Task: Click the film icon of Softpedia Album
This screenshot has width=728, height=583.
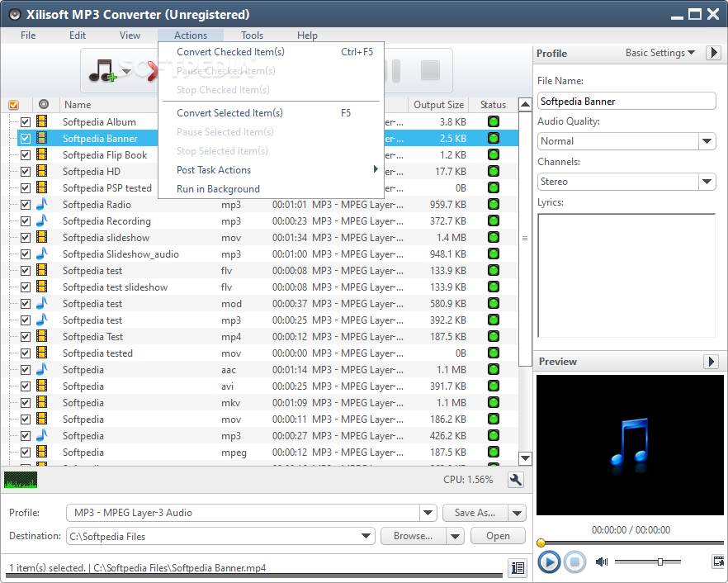Action: 42,121
